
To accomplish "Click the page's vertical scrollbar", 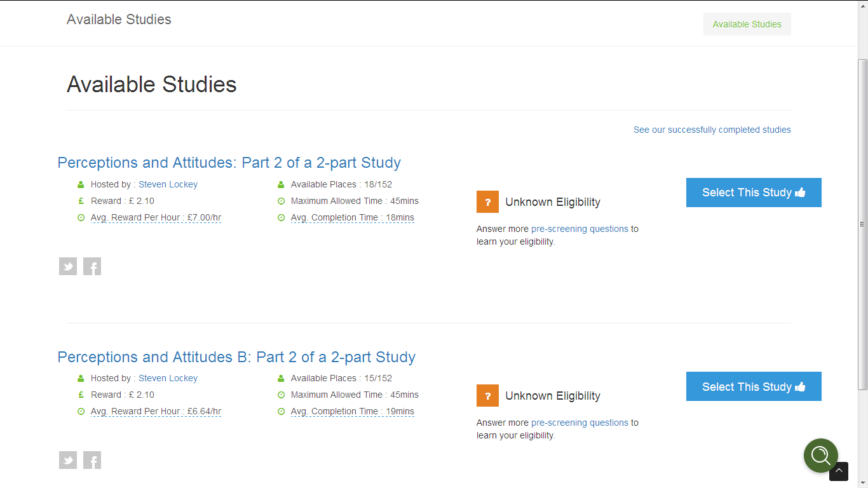I will [x=862, y=224].
